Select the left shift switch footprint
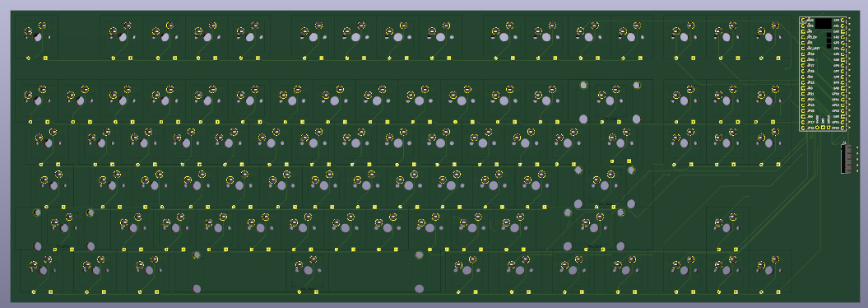Screen dimensions: 868x308 [x=64, y=227]
